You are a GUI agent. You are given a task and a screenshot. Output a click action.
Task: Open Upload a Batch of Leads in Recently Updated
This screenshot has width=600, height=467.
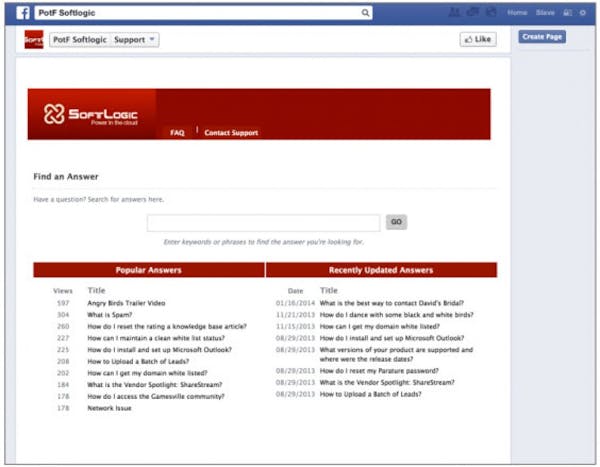pos(370,394)
